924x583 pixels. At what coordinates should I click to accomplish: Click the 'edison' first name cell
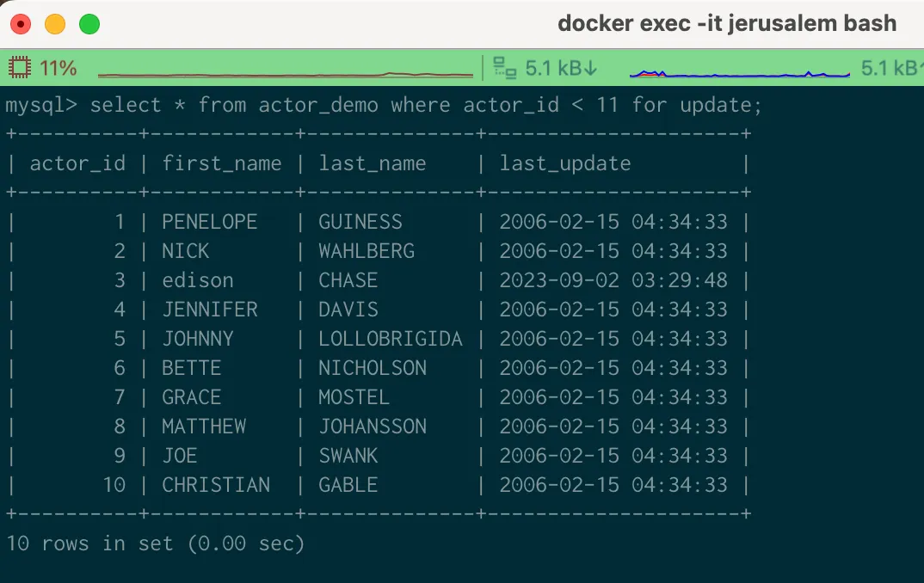coord(198,280)
